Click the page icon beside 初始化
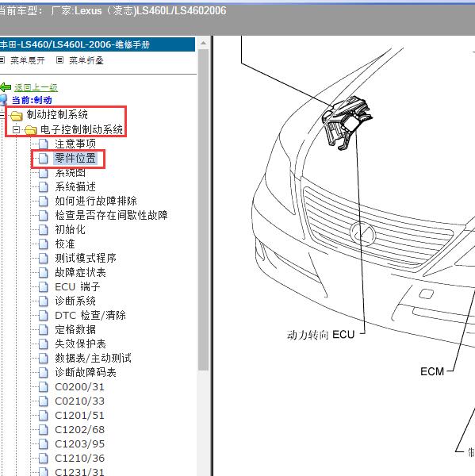Viewport: 475px width, 476px height. tap(44, 229)
